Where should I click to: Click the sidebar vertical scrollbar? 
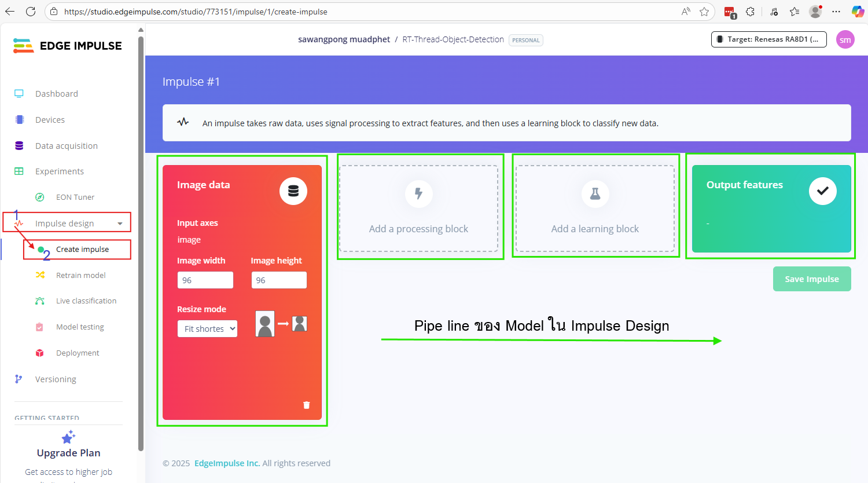click(141, 243)
